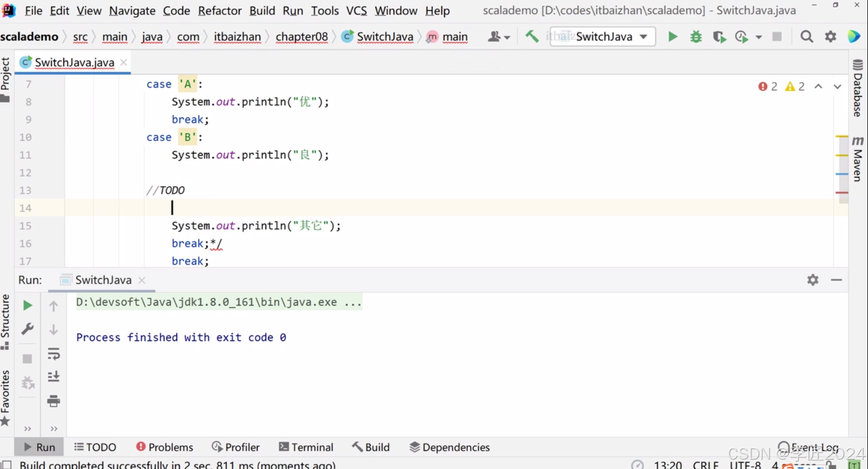
Task: Close the SwitchJava.java editor tab
Action: [124, 63]
